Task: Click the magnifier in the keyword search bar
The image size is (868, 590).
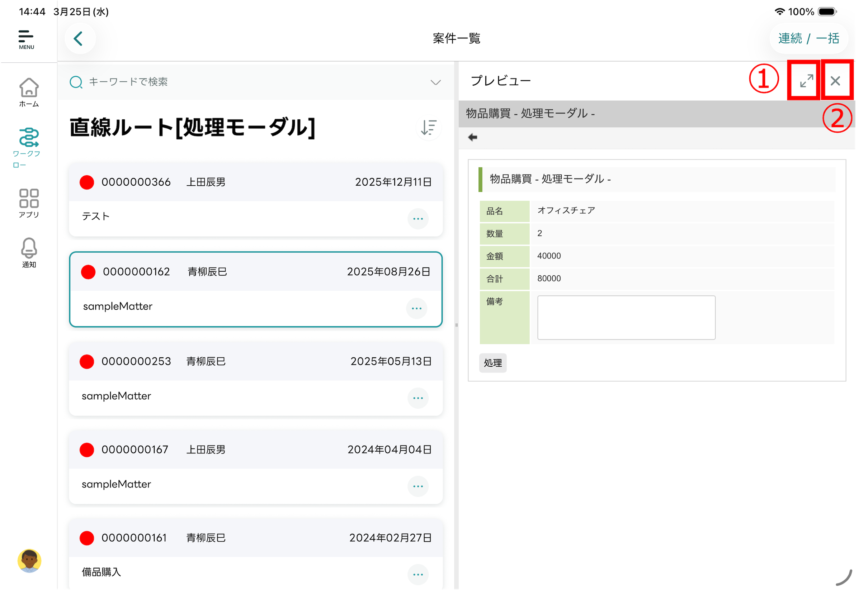Action: pos(76,82)
